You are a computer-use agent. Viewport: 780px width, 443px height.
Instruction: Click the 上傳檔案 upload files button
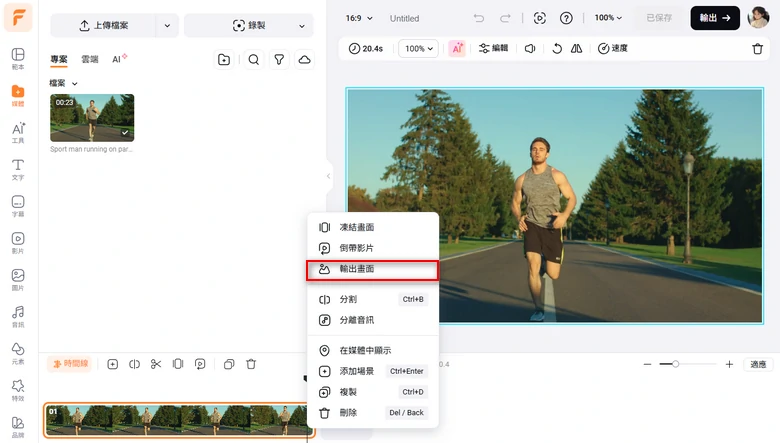(103, 26)
